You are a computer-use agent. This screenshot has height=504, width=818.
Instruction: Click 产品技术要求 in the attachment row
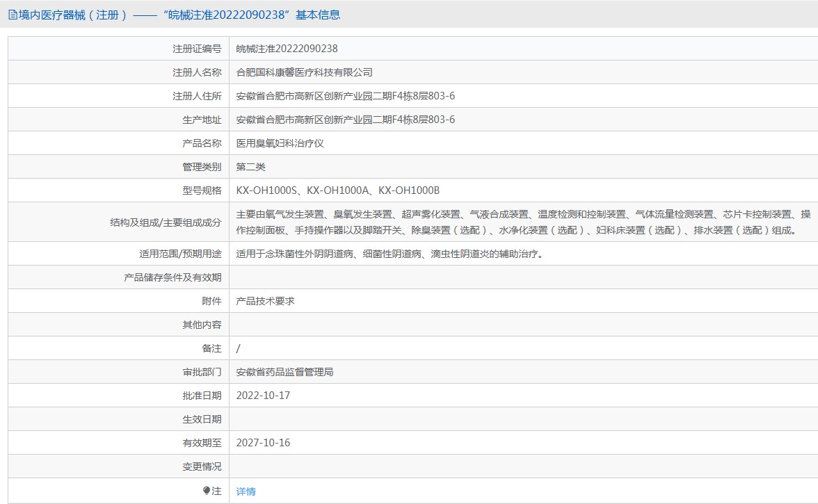(x=265, y=301)
